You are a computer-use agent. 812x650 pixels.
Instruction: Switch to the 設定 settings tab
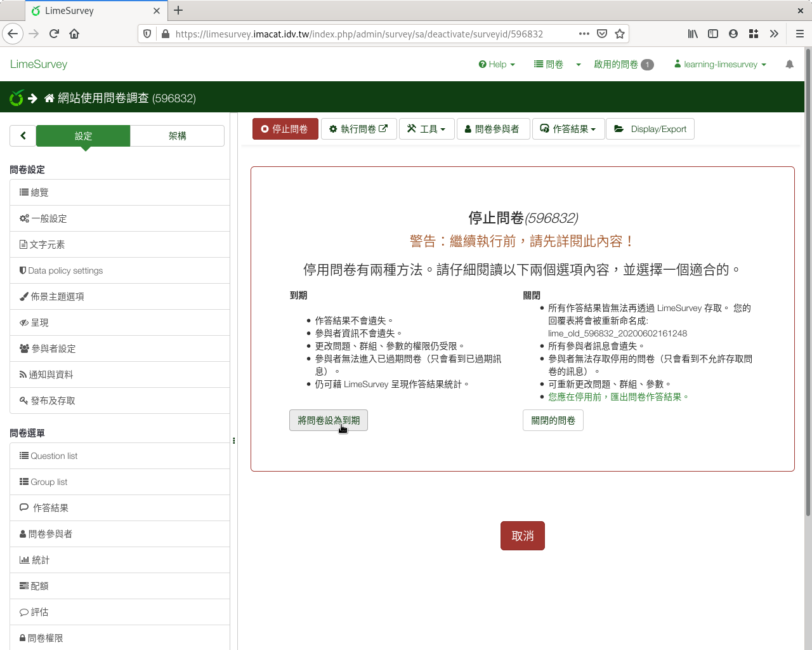pyautogui.click(x=83, y=135)
